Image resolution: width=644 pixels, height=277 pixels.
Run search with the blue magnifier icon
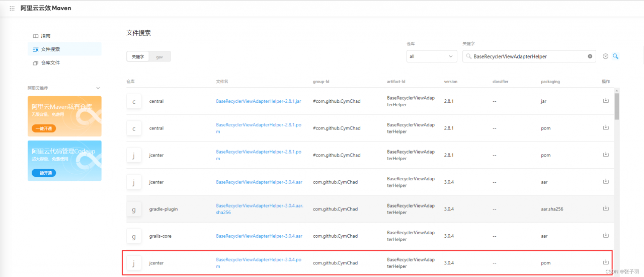coord(615,56)
